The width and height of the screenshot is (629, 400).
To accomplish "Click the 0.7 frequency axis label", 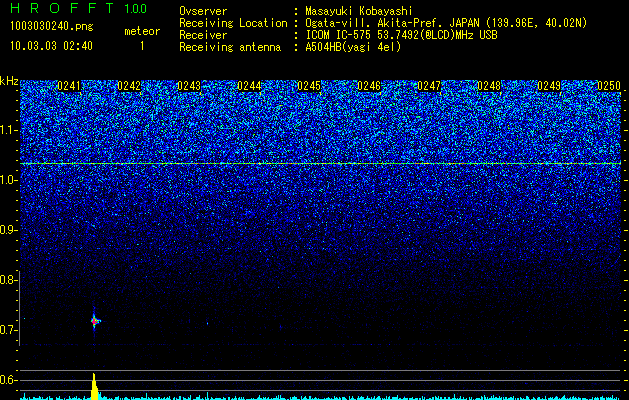I will pos(7,330).
